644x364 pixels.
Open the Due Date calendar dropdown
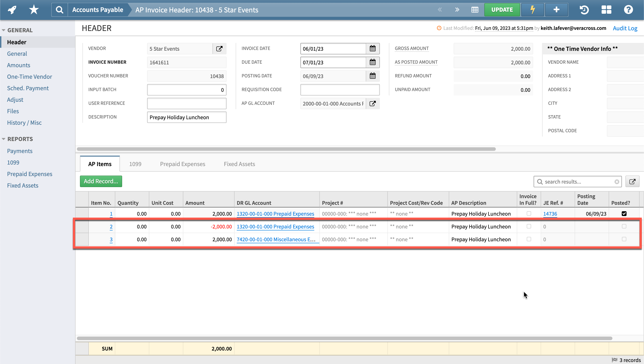[372, 62]
